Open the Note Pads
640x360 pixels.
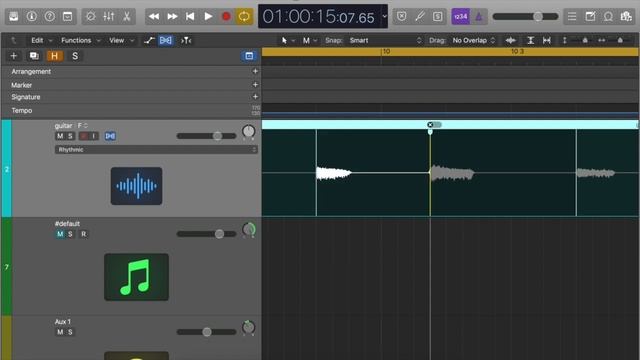[590, 17]
